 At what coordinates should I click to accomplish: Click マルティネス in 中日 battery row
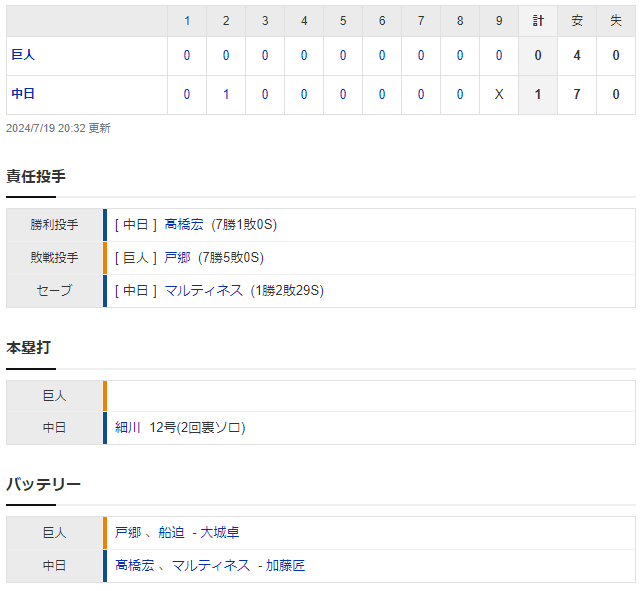tap(211, 566)
